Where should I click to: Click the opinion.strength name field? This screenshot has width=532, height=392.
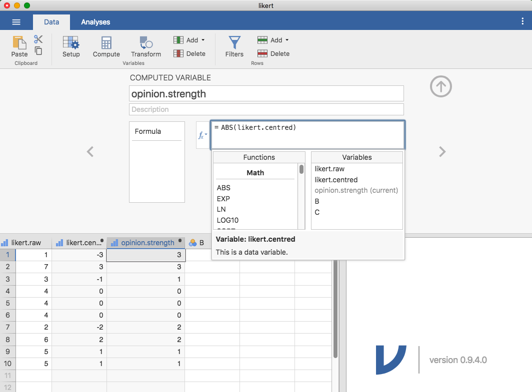pyautogui.click(x=266, y=93)
